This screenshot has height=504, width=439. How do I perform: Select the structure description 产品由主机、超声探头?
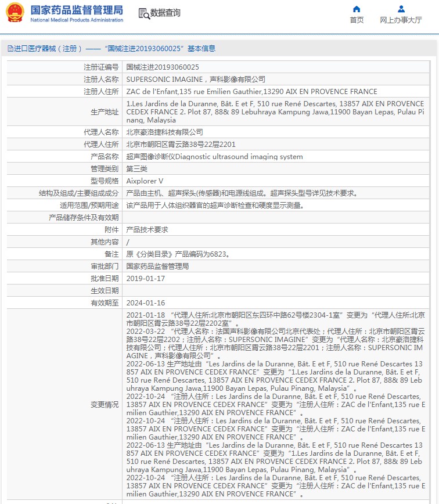click(x=242, y=193)
